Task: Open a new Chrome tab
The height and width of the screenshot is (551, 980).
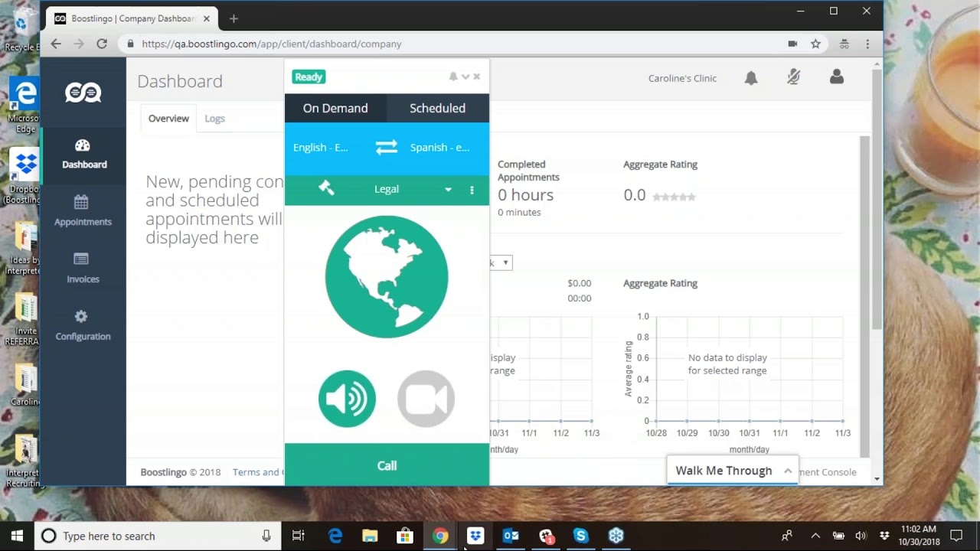Action: 234,18
